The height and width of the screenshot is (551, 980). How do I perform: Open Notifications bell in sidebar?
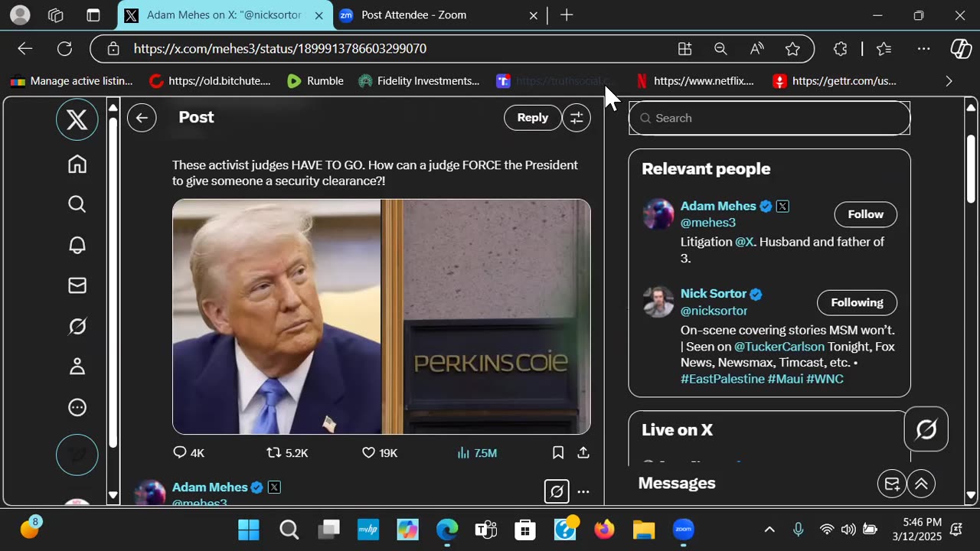point(77,245)
